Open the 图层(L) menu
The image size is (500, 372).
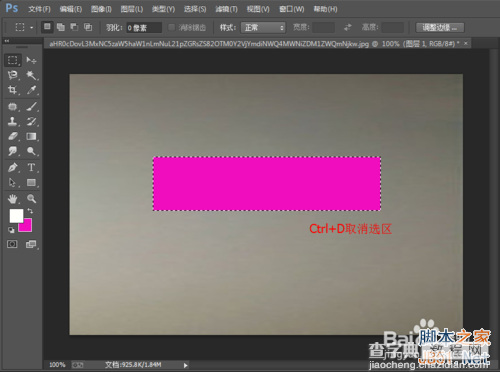click(x=132, y=9)
